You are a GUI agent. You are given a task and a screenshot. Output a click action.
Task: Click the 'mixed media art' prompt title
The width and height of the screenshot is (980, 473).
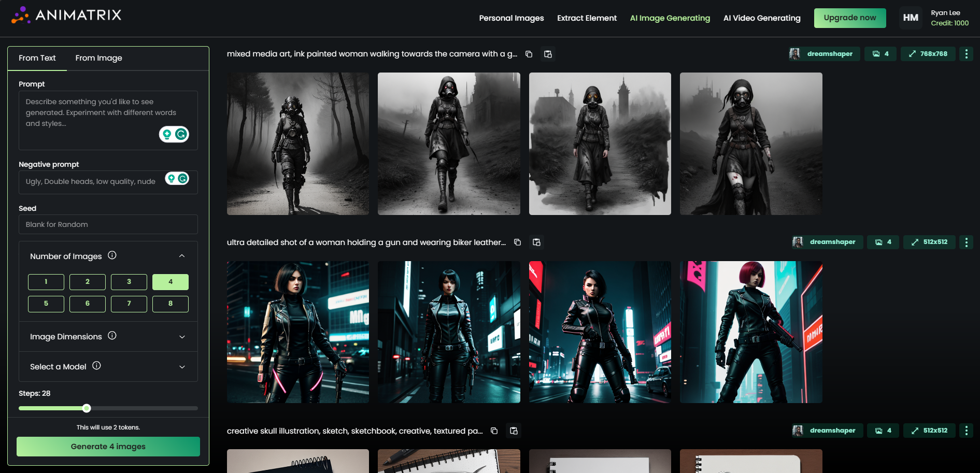click(372, 54)
